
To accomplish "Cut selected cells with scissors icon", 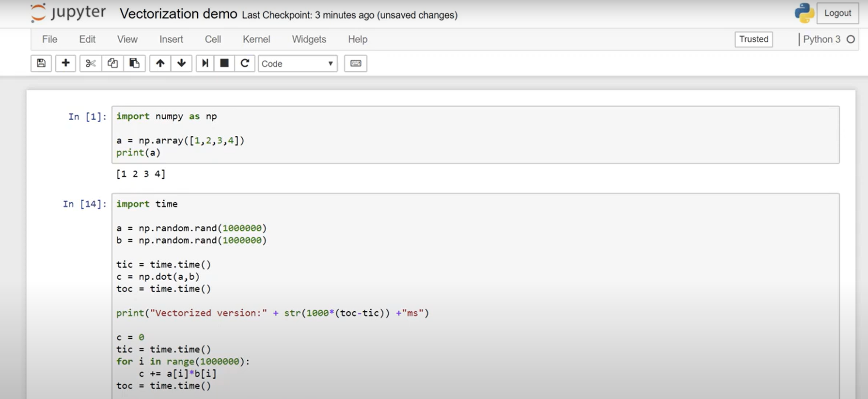I will [x=91, y=64].
